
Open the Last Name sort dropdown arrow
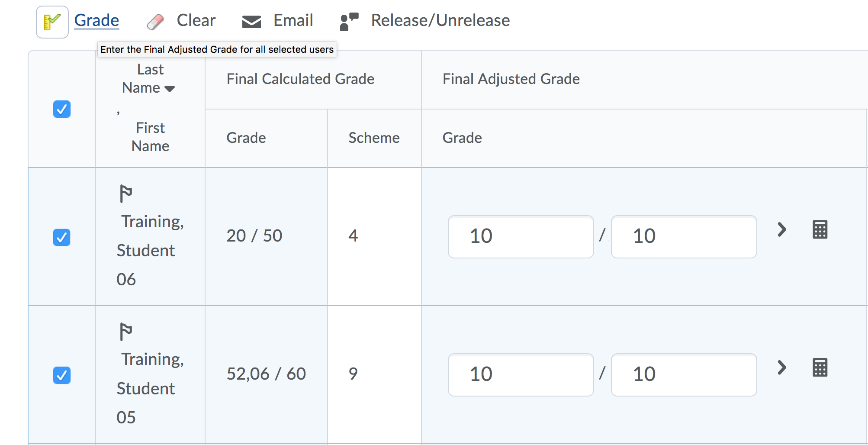pos(170,89)
